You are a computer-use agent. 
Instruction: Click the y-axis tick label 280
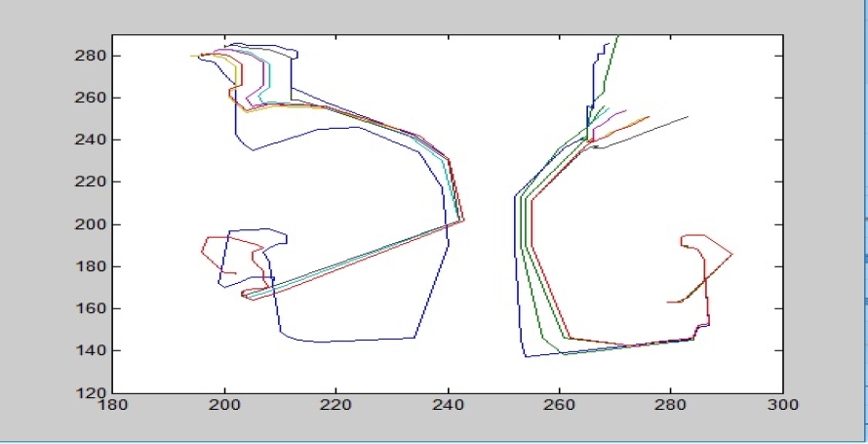(92, 56)
